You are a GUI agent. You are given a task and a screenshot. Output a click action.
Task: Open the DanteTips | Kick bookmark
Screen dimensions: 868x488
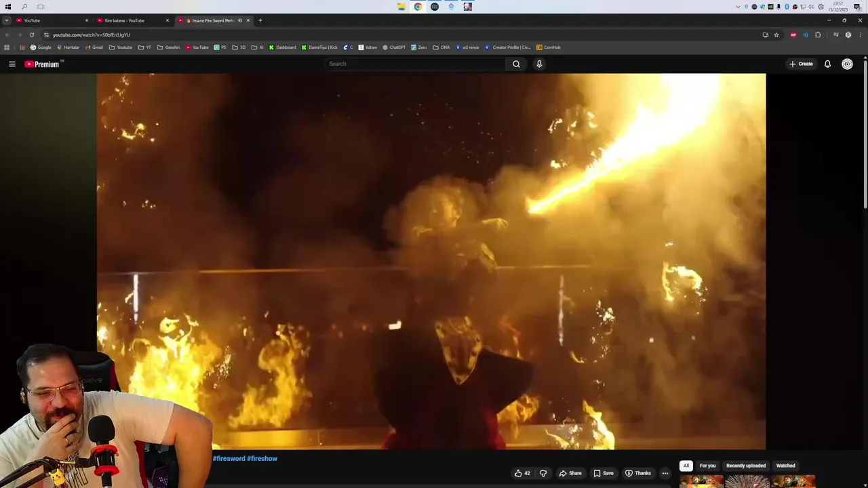(x=319, y=47)
